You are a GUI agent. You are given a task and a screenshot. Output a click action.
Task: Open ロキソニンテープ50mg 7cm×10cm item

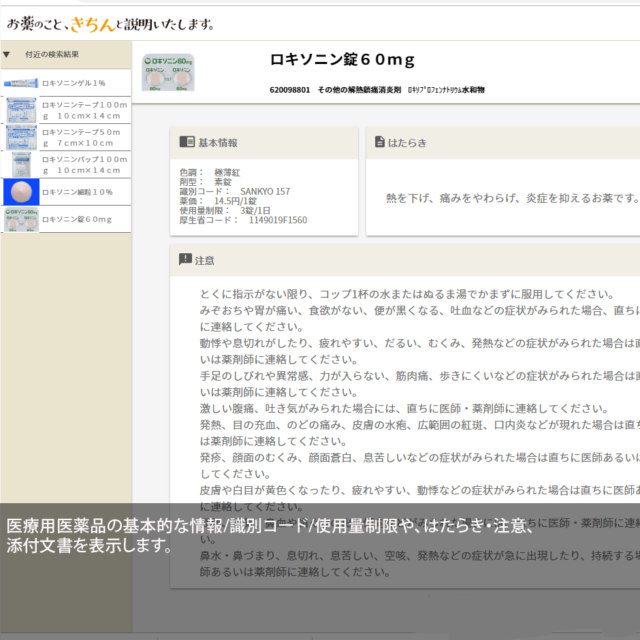[85, 137]
